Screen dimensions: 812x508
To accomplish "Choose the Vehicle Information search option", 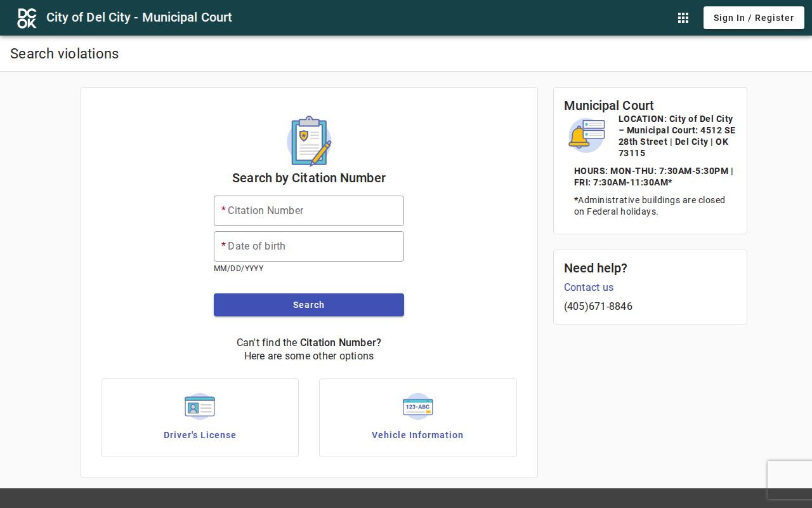I will (418, 418).
